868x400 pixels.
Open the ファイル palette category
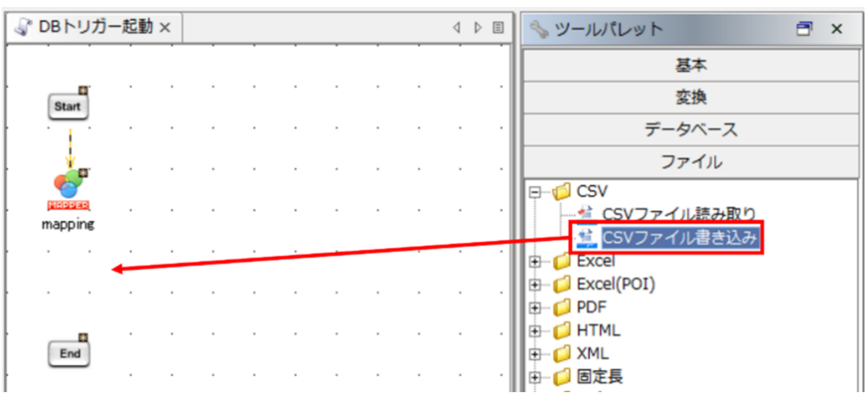[x=691, y=162]
